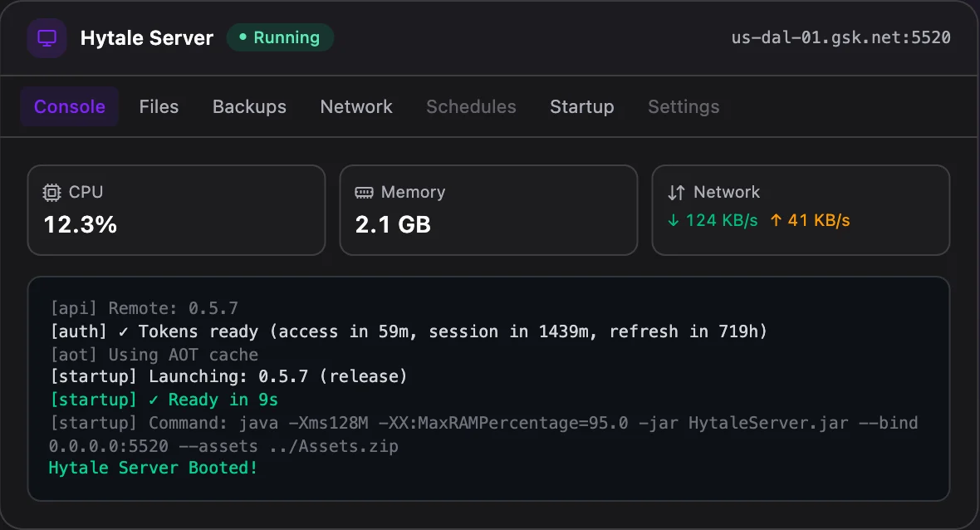Go to the Network tab

pos(356,107)
